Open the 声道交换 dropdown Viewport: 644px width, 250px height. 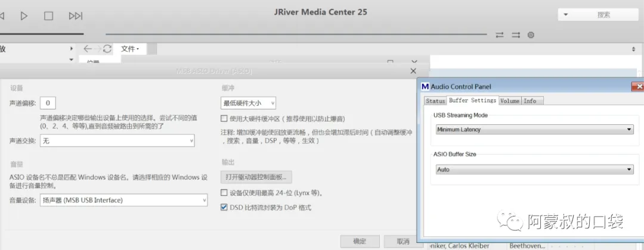pos(117,141)
